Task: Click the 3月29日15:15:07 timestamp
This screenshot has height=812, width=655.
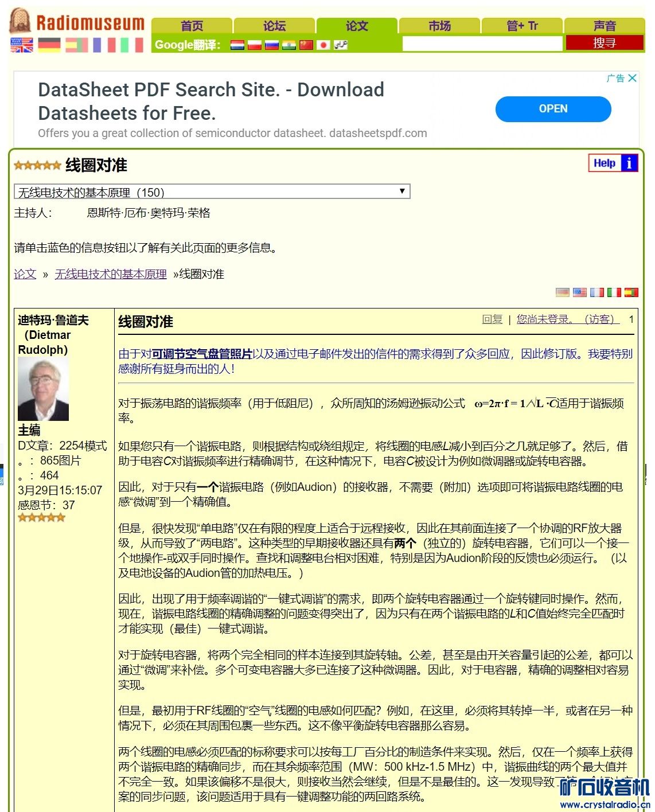Action: click(x=60, y=490)
